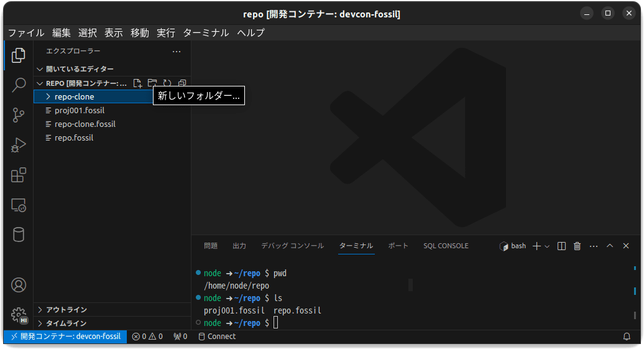Open the Manage settings gear icon

click(x=19, y=315)
